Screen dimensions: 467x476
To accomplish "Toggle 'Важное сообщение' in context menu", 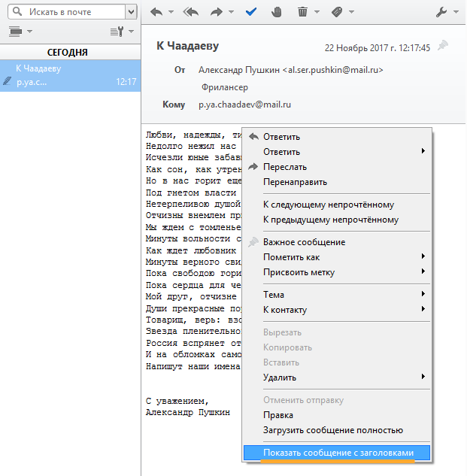I will (304, 242).
